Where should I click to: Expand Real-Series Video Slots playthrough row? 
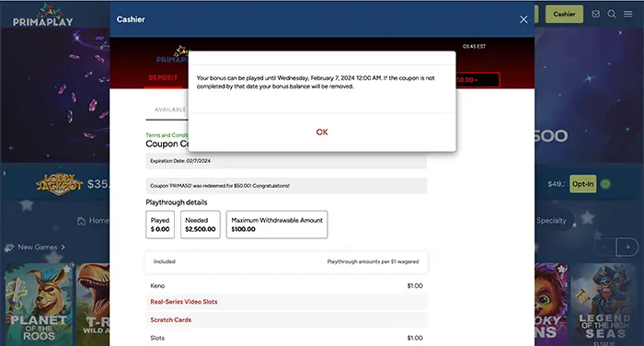(x=286, y=302)
